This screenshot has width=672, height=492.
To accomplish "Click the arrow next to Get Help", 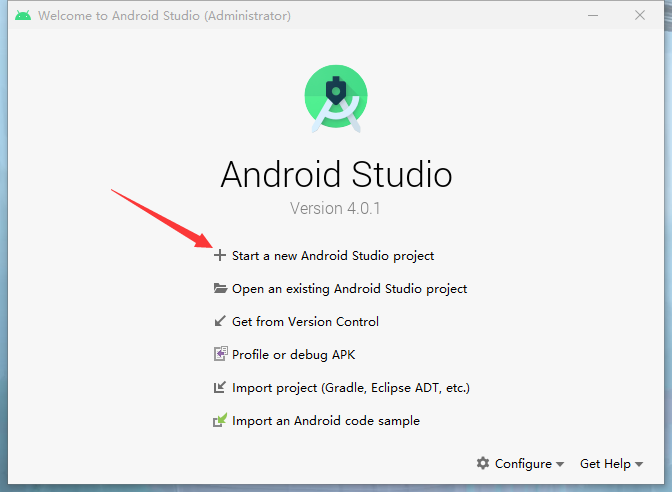I will click(639, 464).
